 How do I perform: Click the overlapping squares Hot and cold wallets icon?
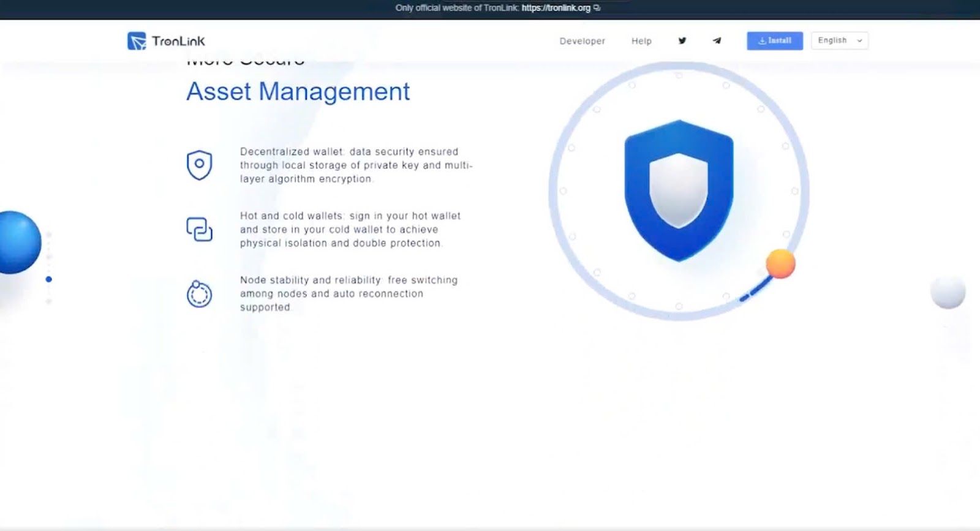199,229
